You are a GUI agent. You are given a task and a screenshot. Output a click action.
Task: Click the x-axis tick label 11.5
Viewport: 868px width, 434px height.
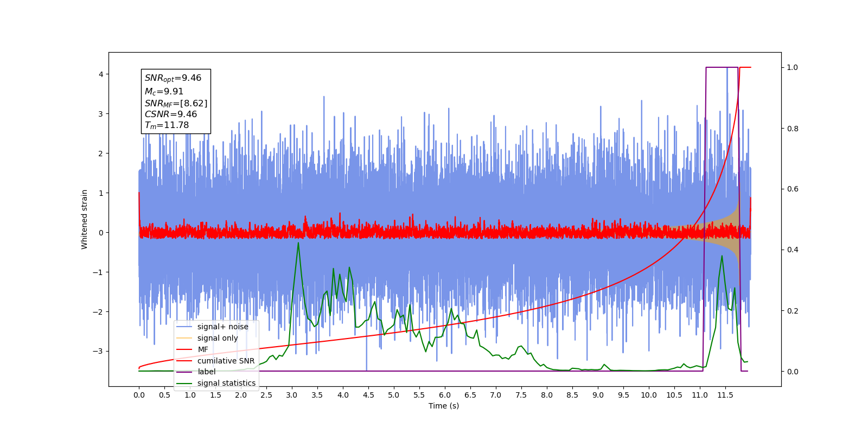point(725,395)
